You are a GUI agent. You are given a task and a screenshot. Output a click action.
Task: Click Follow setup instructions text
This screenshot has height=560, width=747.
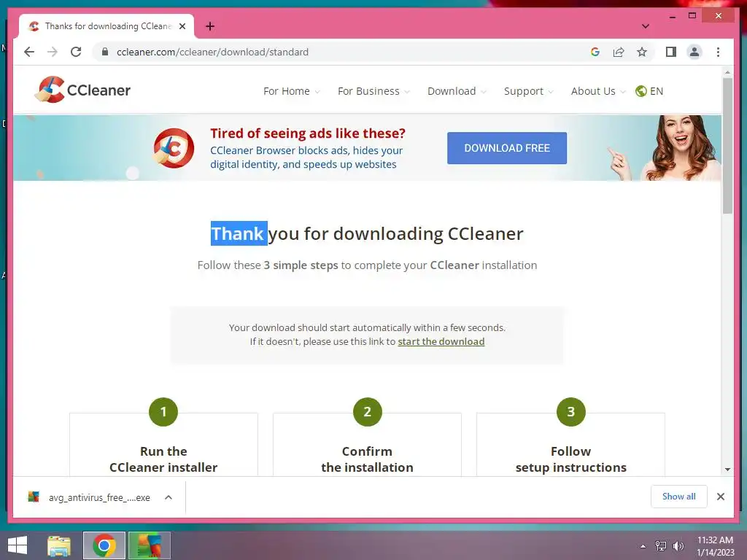tap(570, 459)
